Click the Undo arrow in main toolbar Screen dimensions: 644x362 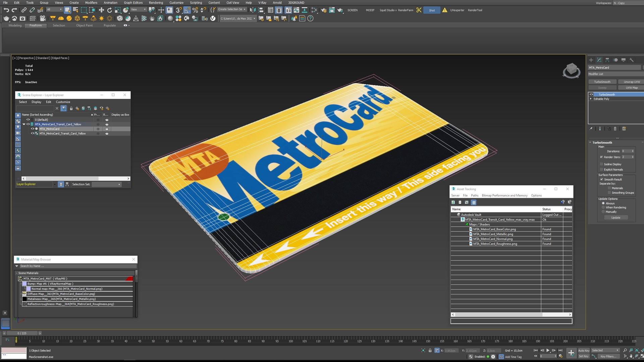click(x=6, y=10)
